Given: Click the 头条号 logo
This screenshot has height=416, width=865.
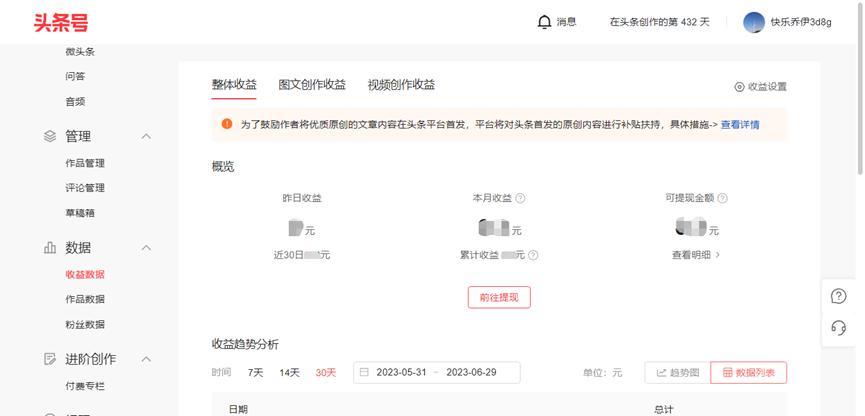Looking at the screenshot, I should click(x=61, y=23).
